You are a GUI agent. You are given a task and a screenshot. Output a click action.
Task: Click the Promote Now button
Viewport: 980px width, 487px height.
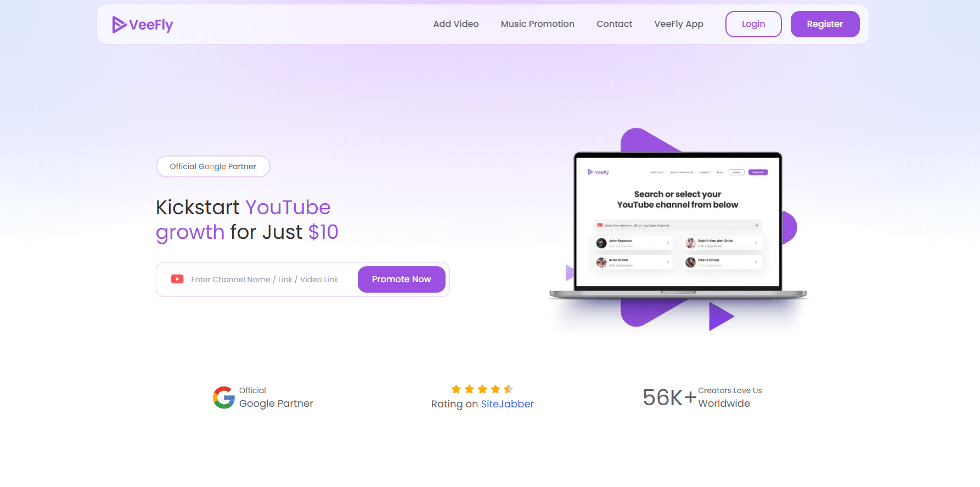tap(402, 279)
